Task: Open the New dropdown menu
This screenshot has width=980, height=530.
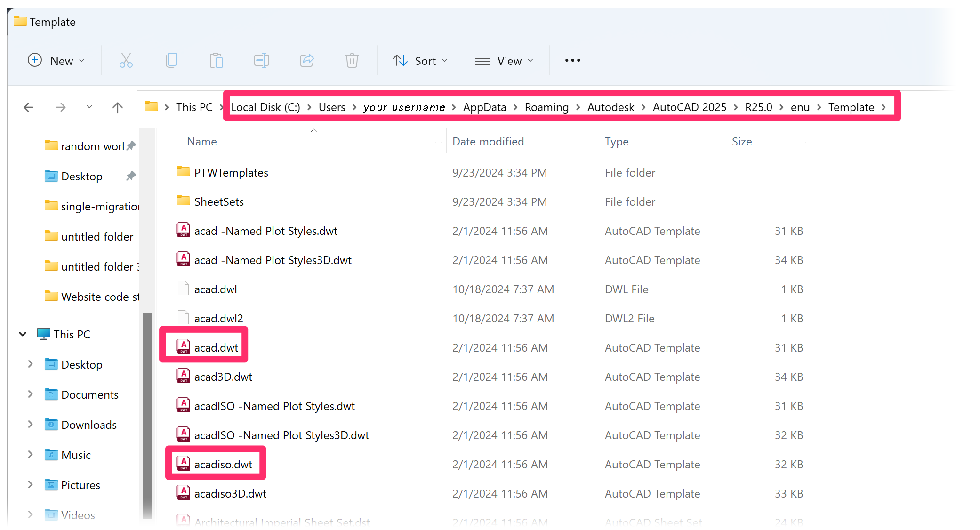Action: 56,61
